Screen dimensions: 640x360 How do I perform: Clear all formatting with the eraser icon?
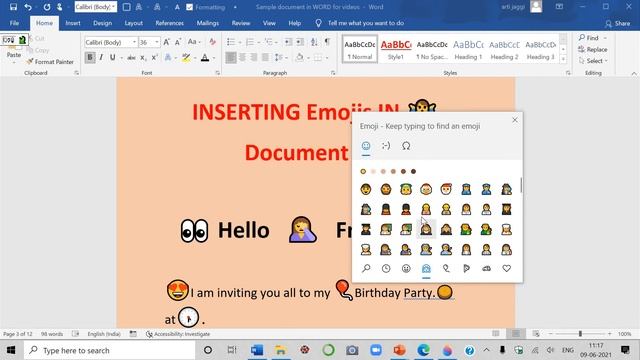click(x=212, y=42)
